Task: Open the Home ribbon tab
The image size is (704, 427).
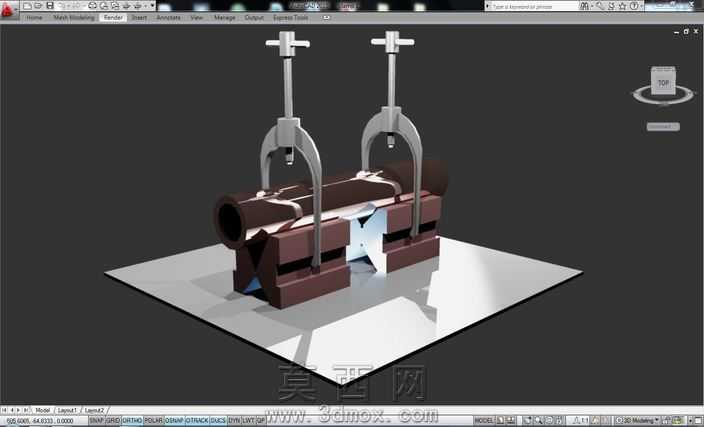Action: click(x=35, y=18)
